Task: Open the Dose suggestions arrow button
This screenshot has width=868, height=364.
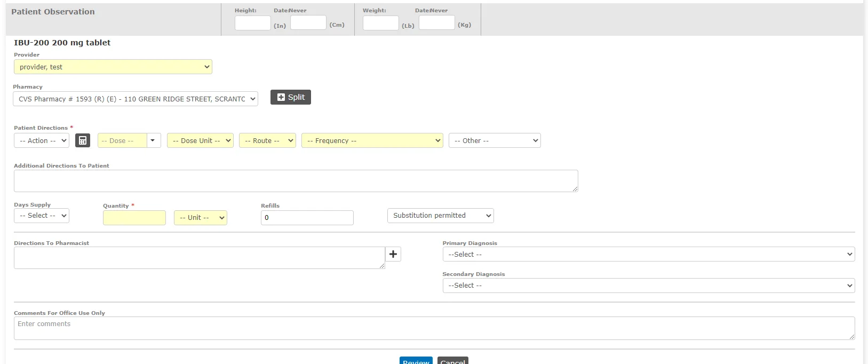Action: coord(154,140)
